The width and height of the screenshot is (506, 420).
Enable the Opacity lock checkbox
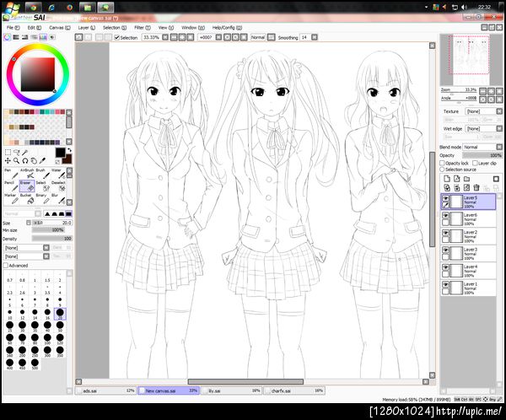(x=443, y=163)
